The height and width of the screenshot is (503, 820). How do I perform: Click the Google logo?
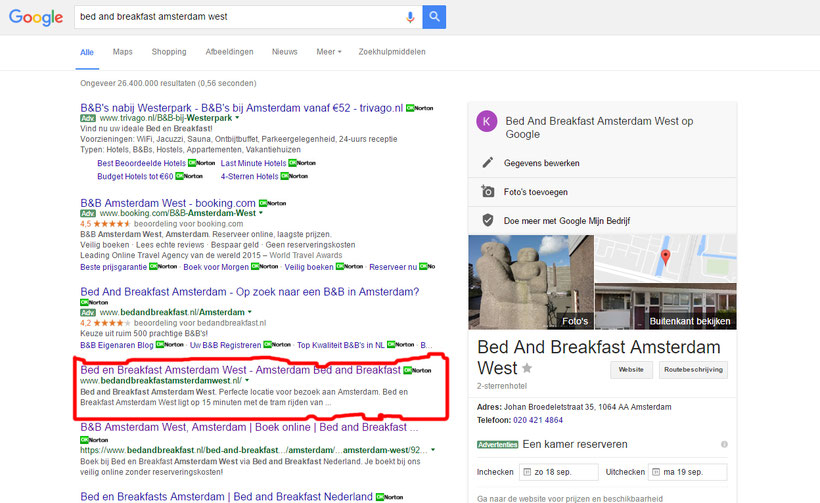[x=36, y=17]
